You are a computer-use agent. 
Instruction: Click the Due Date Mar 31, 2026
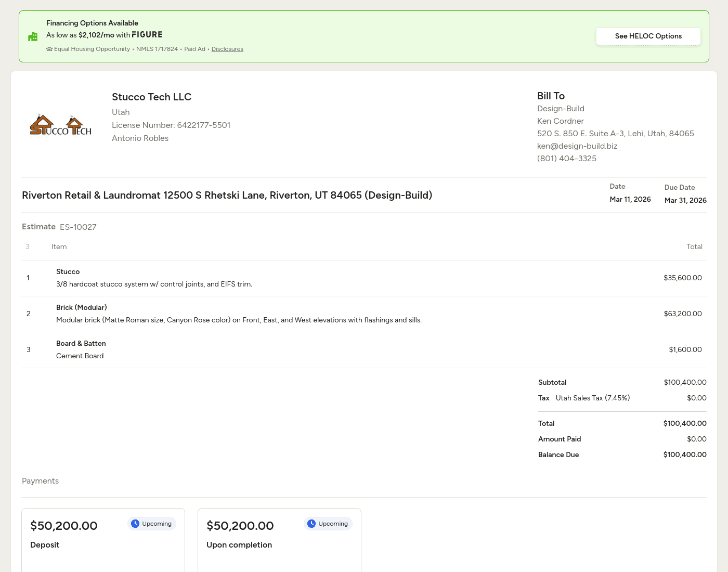(x=685, y=200)
